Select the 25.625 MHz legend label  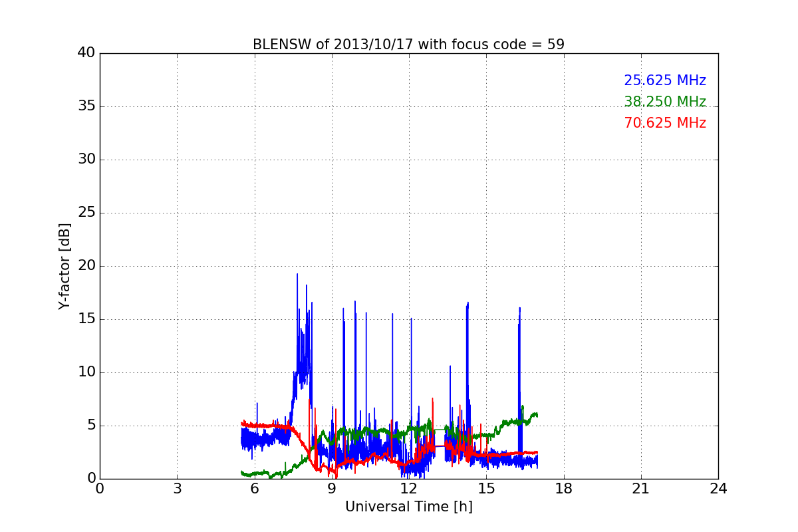(665, 80)
